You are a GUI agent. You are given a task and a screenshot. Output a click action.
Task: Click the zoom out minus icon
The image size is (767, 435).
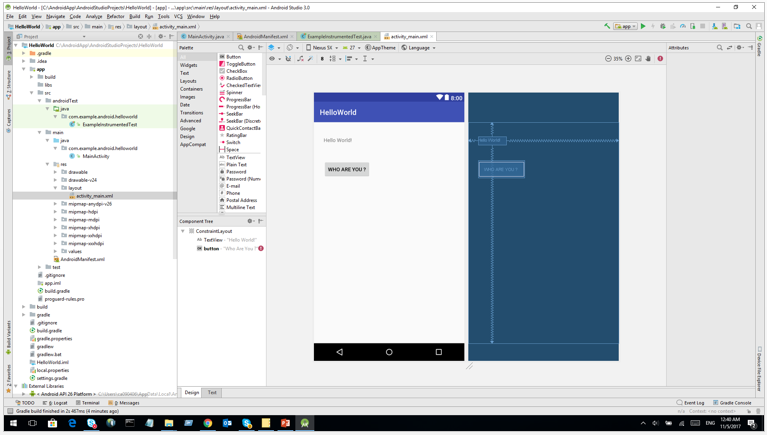608,59
